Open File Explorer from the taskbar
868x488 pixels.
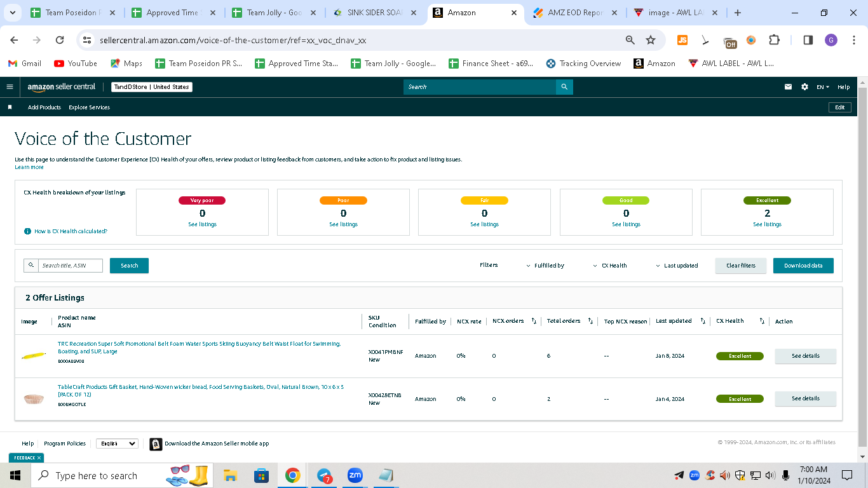coord(230,475)
